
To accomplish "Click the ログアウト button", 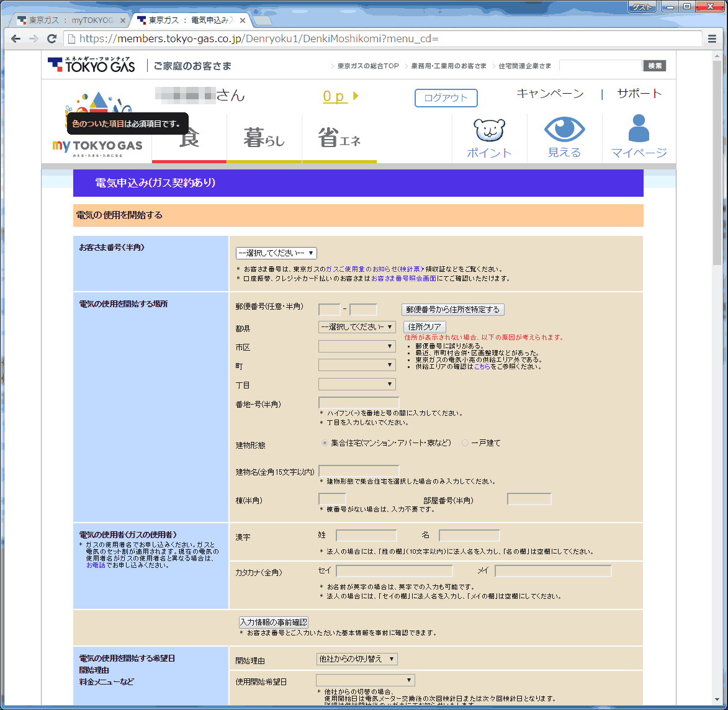I will (x=446, y=98).
